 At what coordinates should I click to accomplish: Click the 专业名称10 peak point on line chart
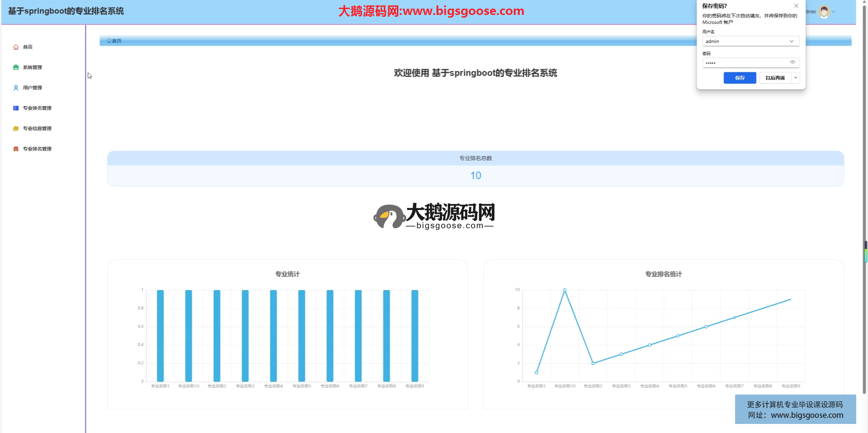pyautogui.click(x=565, y=290)
